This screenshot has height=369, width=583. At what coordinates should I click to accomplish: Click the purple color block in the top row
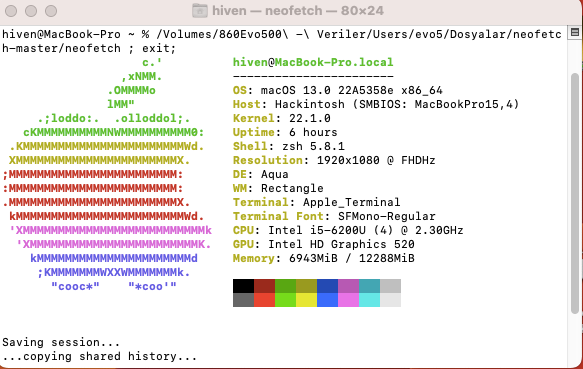click(348, 286)
